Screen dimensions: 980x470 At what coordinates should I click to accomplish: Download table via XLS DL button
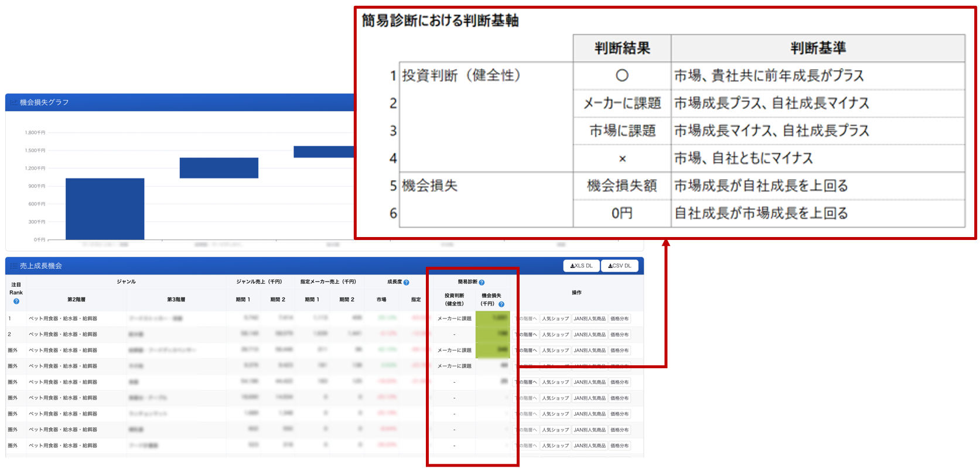click(582, 266)
